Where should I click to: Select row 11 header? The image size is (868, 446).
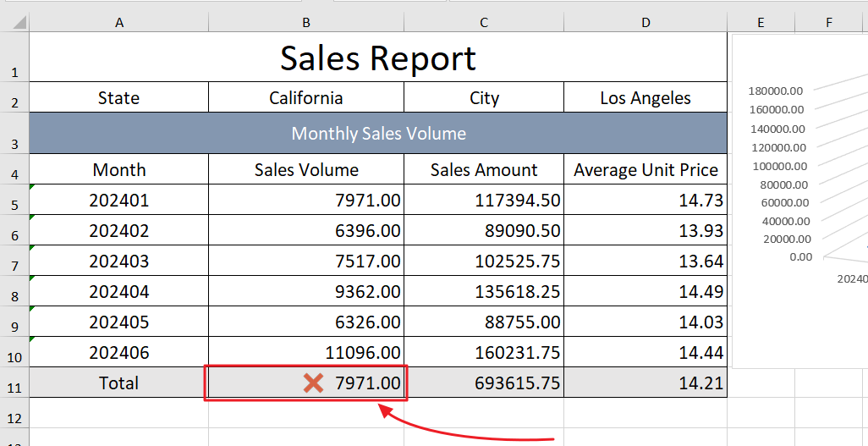[14, 383]
